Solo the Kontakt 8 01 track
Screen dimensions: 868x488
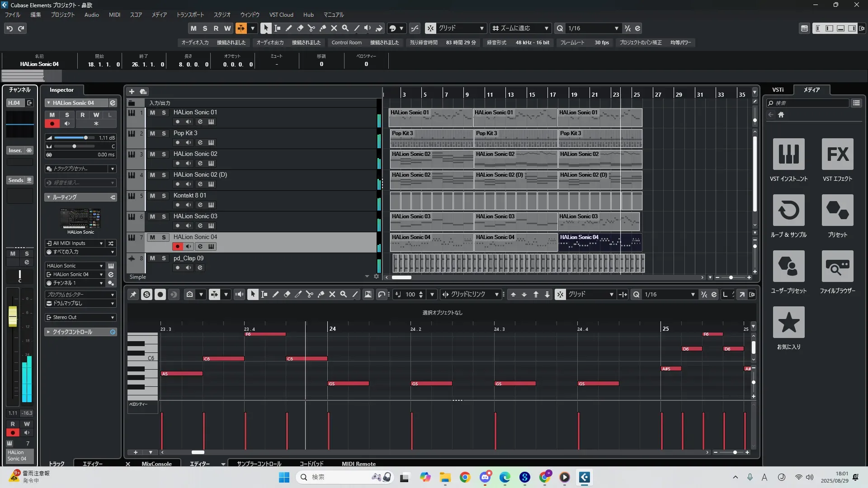164,196
